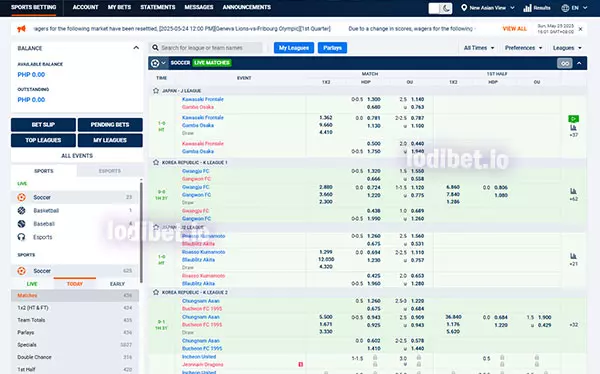Select the Esports headset icon entry
This screenshot has height=374, width=600.
click(75, 237)
